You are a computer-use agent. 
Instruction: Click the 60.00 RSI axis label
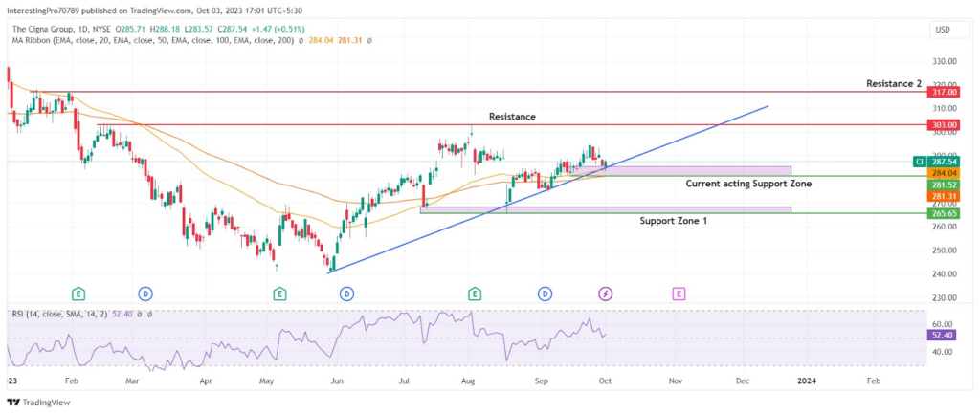click(x=945, y=325)
